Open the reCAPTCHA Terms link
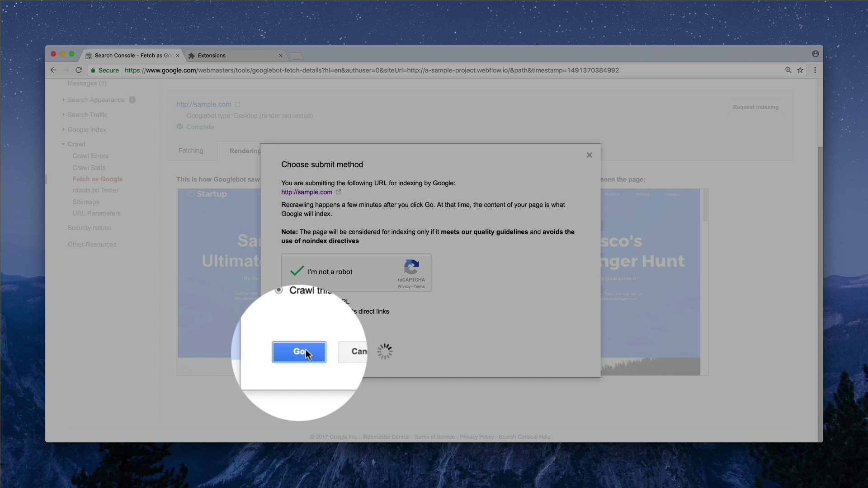Viewport: 868px width, 488px height. [419, 286]
